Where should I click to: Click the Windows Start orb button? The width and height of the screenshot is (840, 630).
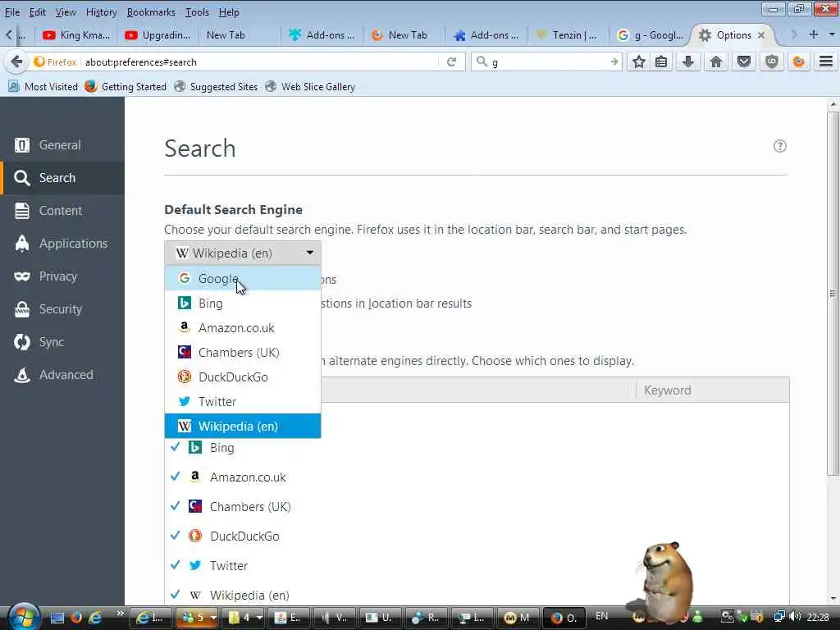24,617
